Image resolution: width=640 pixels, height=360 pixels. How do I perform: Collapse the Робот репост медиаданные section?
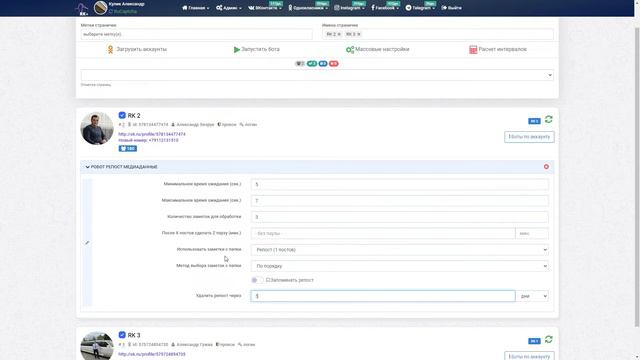(122, 167)
